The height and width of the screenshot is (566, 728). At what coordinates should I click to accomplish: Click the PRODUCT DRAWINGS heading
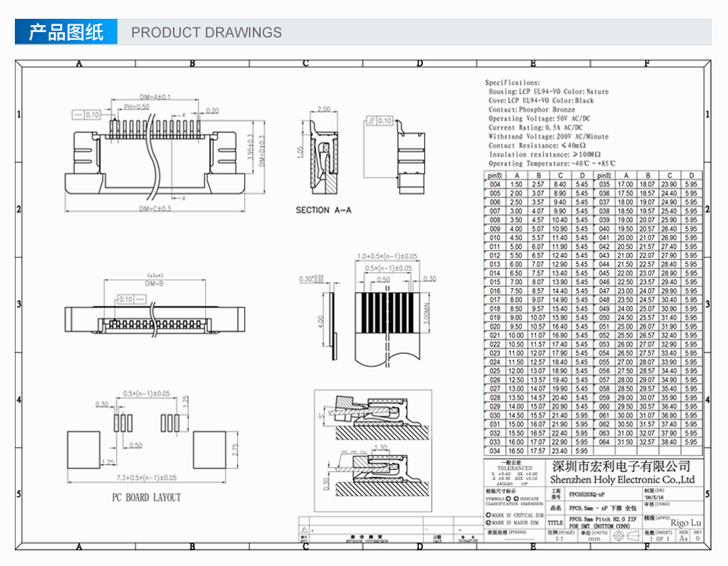pos(206,33)
